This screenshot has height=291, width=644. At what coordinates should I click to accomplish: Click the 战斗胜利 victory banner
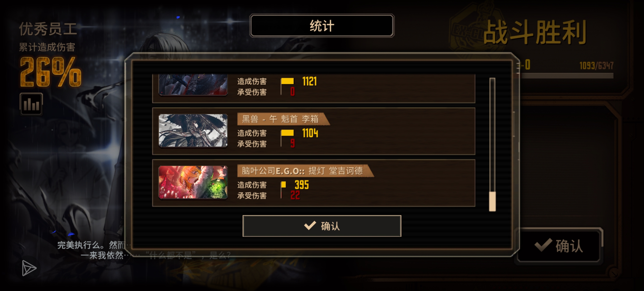click(x=535, y=33)
